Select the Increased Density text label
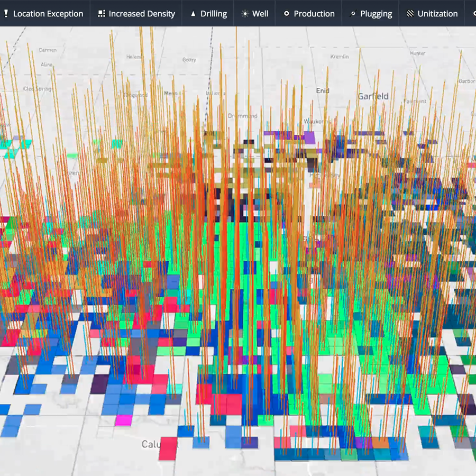This screenshot has width=476, height=476. [x=142, y=14]
